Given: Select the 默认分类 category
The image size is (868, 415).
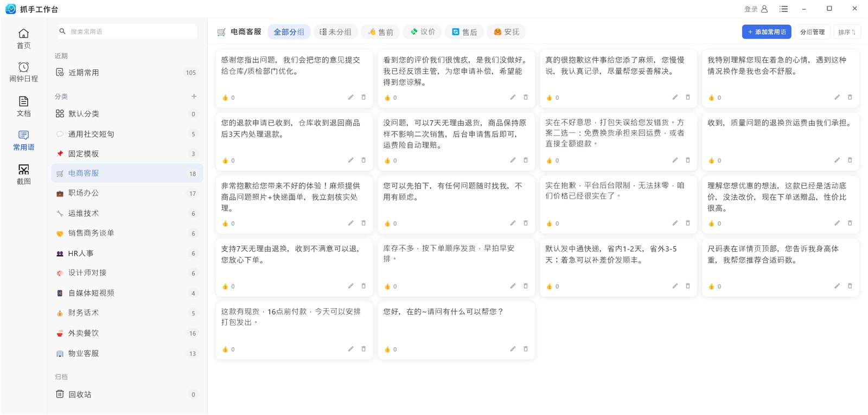Looking at the screenshot, I should [127, 114].
